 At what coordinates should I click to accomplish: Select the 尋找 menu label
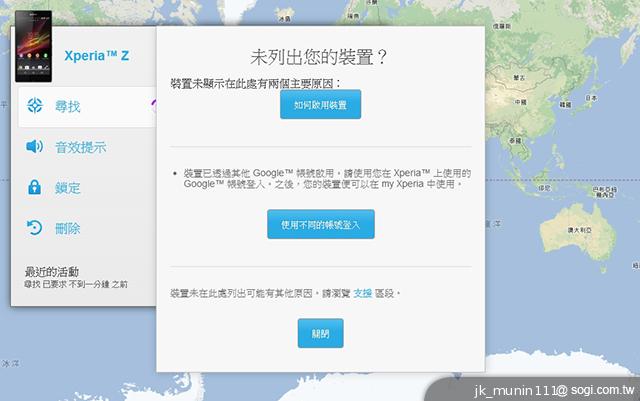(x=68, y=107)
